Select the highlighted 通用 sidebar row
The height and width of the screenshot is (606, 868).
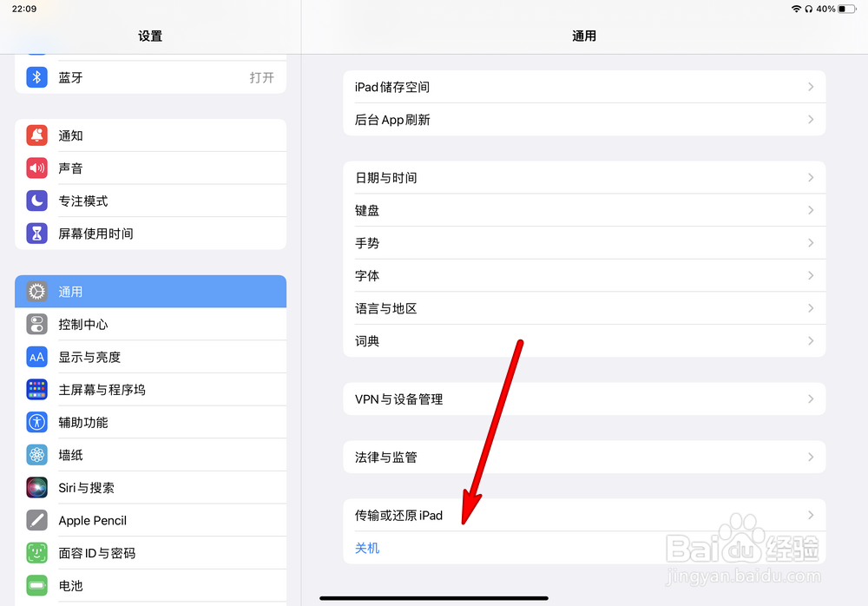click(150, 292)
